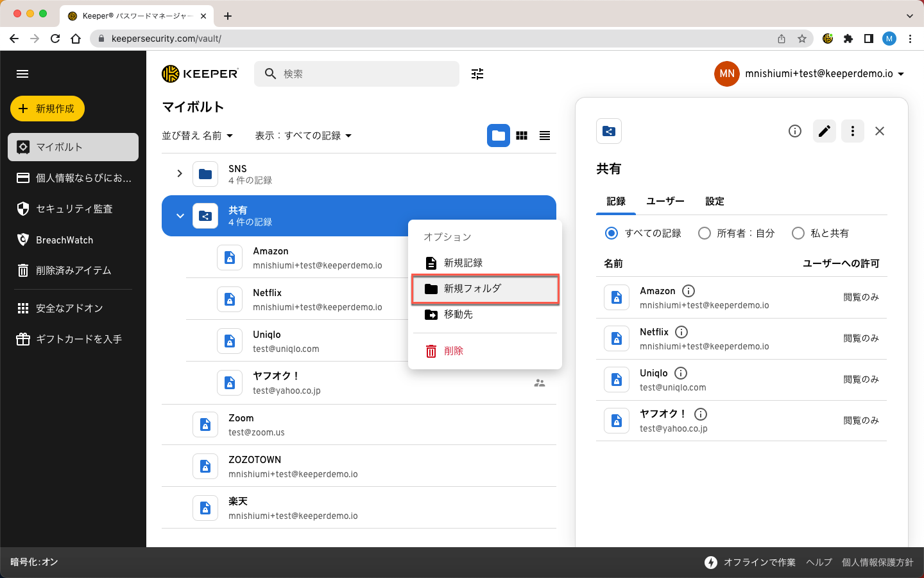The width and height of the screenshot is (924, 578).
Task: Select the すべての記録 radio button
Action: point(612,233)
